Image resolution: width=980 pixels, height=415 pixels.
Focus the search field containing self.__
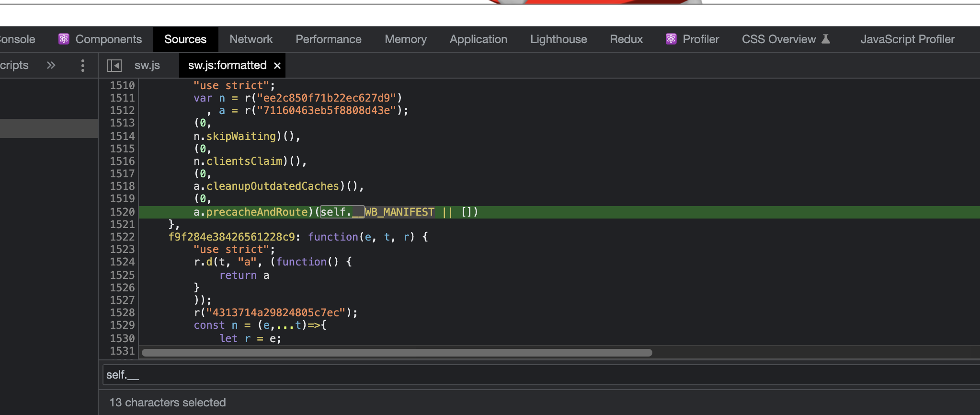[541, 375]
